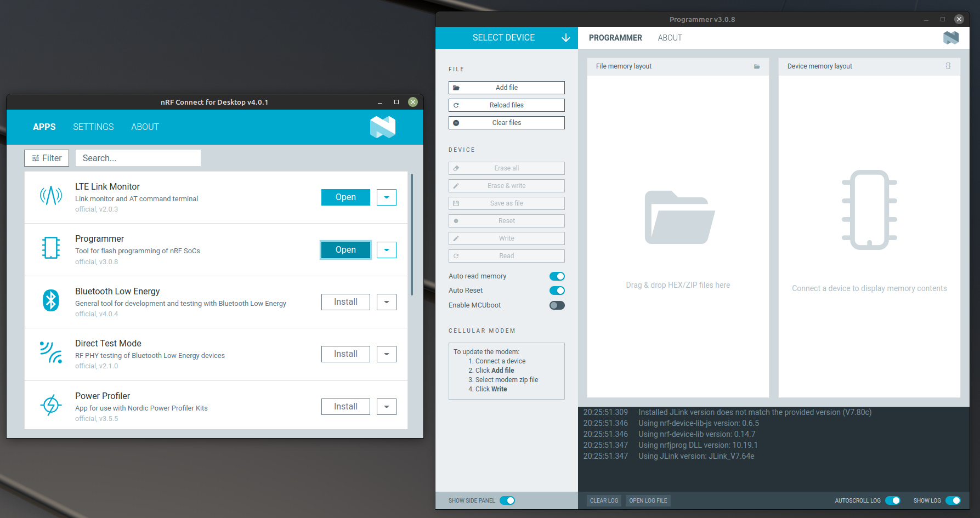The image size is (980, 518).
Task: Open the dropdown next to Programmer's Open button
Action: click(x=387, y=249)
